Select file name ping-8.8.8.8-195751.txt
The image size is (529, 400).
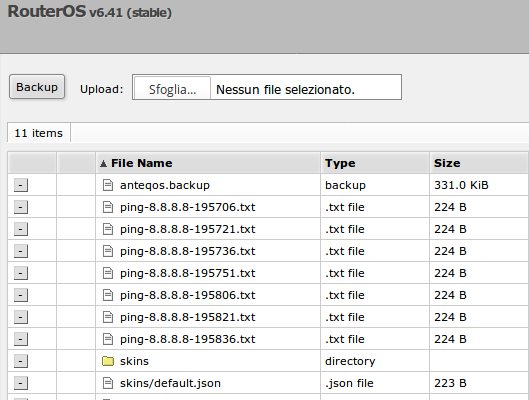click(x=188, y=273)
